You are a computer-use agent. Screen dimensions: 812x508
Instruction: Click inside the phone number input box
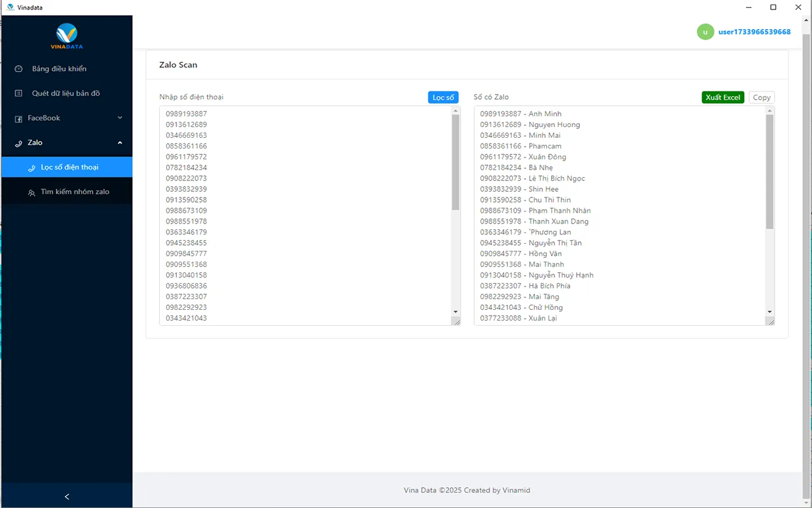(304, 216)
